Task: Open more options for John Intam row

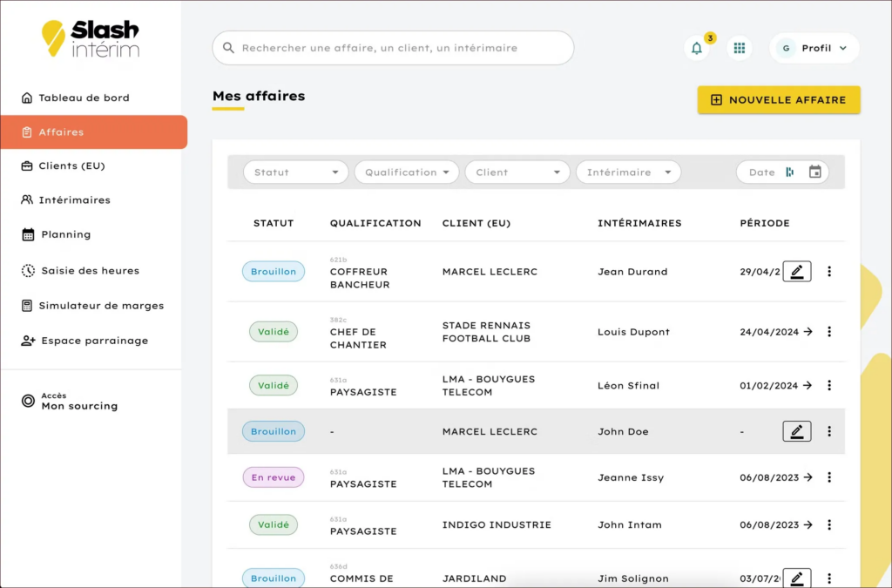Action: 829,524
